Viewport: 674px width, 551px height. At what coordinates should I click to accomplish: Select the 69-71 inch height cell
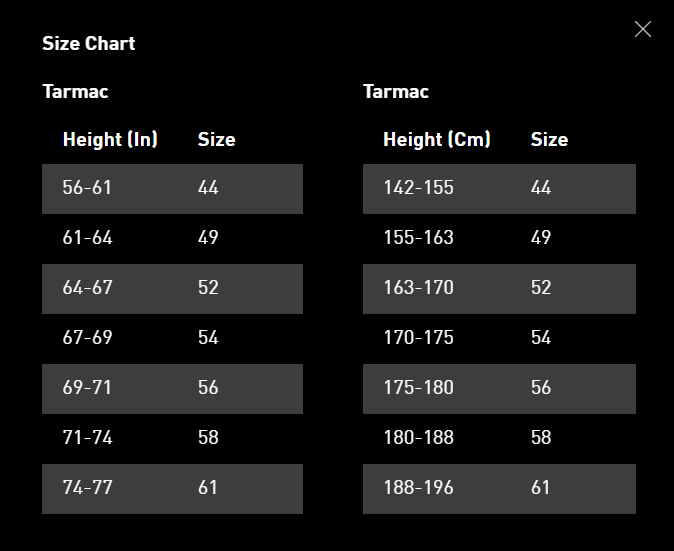[x=87, y=388]
